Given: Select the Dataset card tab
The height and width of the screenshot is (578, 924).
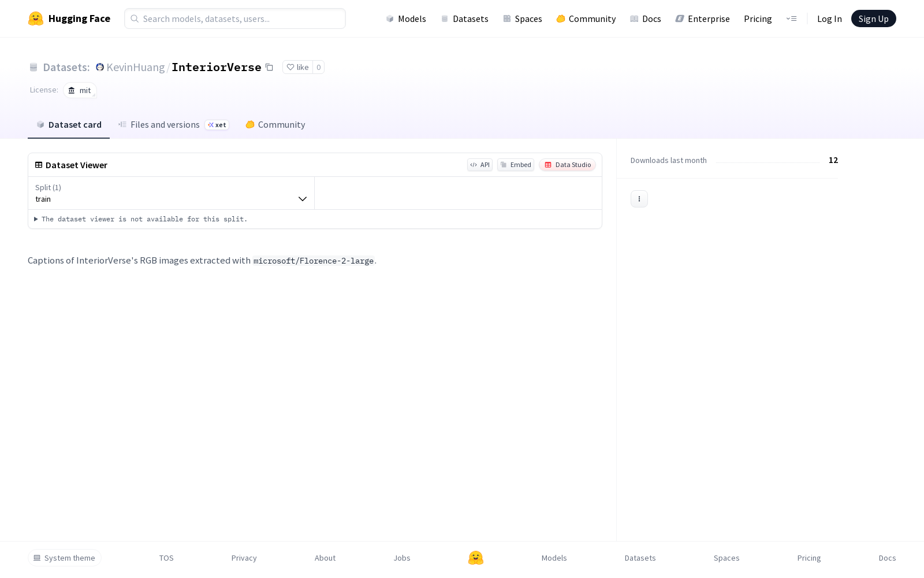Looking at the screenshot, I should tap(69, 124).
